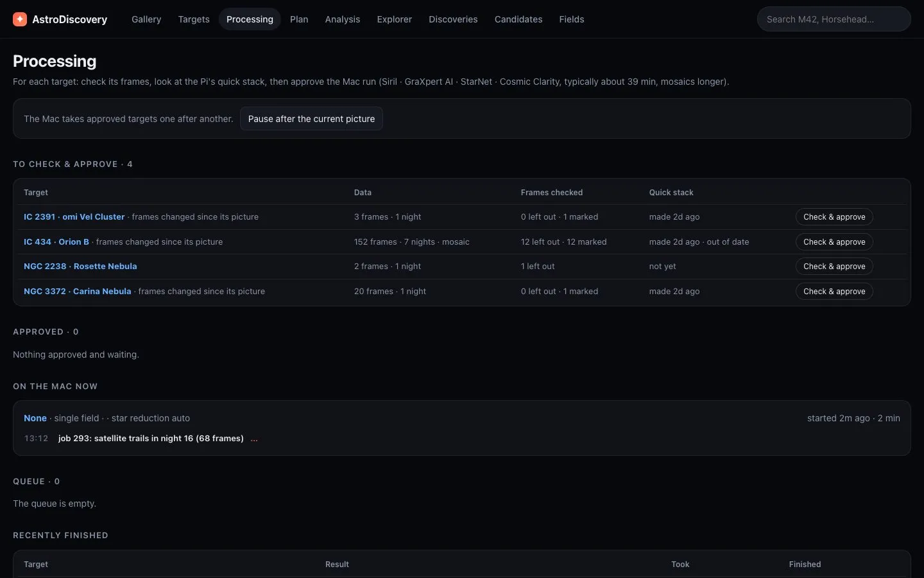Open the Analysis tab
The width and height of the screenshot is (924, 578).
coord(343,19)
